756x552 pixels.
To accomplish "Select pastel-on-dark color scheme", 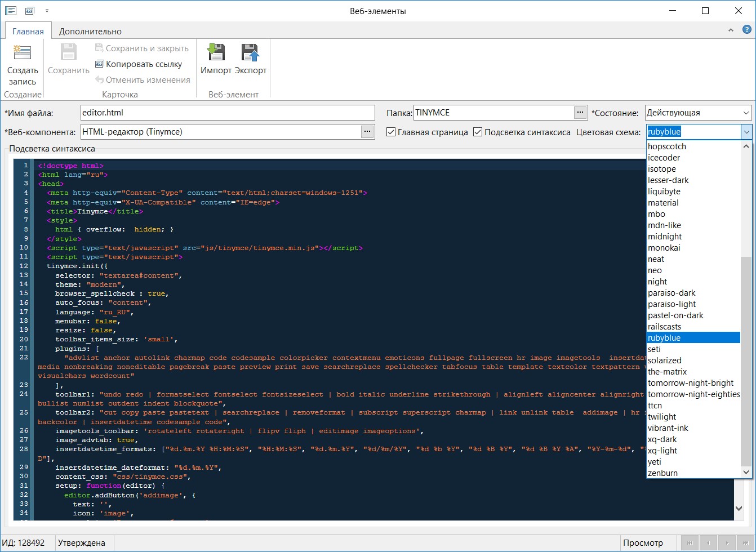I will (693, 315).
